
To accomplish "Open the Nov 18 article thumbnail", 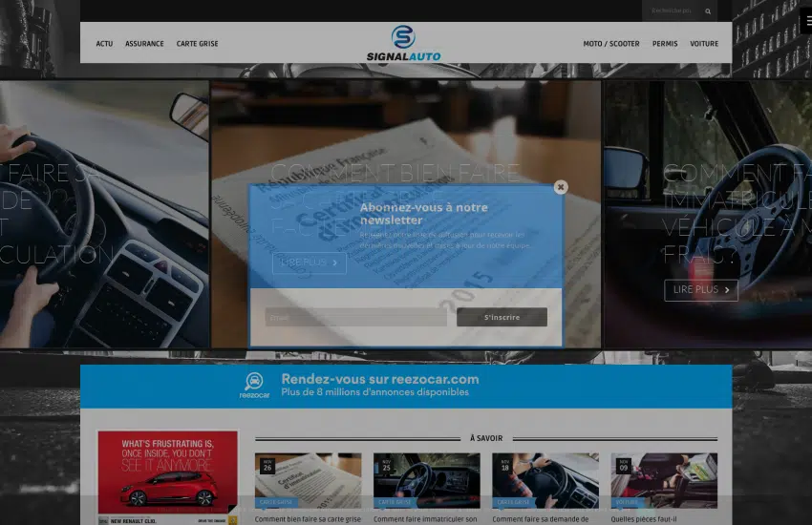I will coord(545,480).
